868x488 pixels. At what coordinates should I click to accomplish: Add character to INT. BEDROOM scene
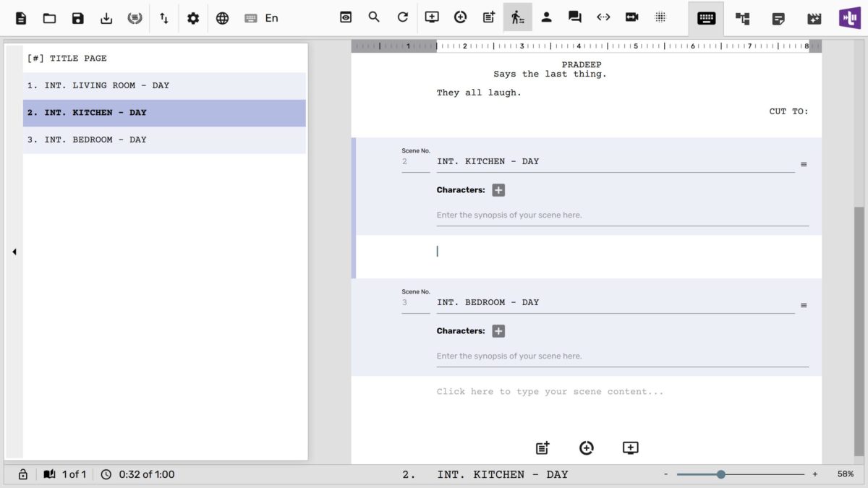tap(498, 331)
